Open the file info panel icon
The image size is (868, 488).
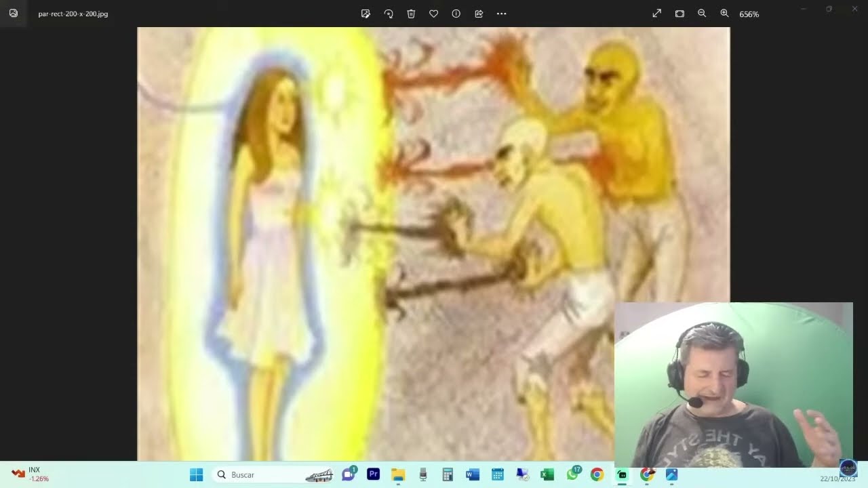point(456,14)
